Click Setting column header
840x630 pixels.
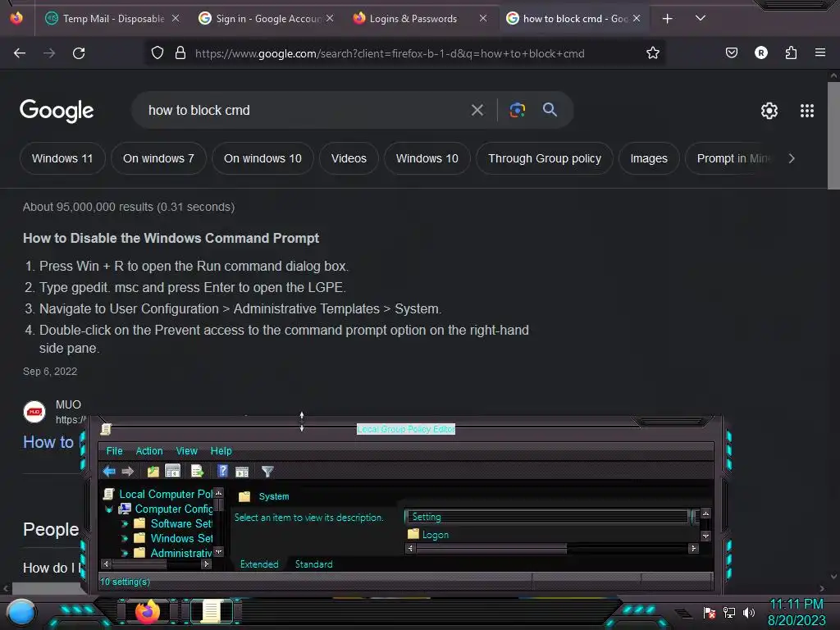pyautogui.click(x=547, y=517)
